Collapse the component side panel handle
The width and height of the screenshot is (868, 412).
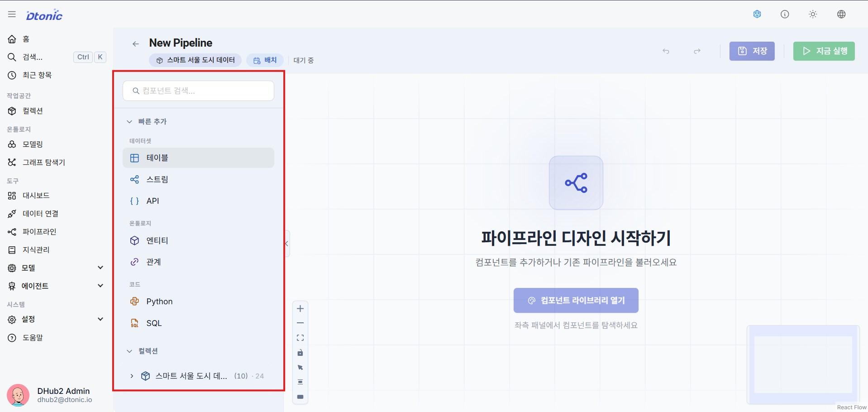286,244
